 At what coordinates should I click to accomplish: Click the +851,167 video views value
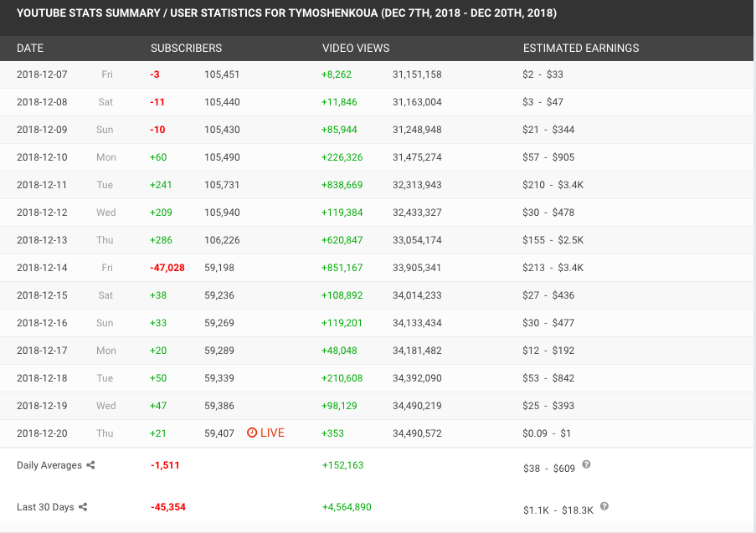pos(342,268)
